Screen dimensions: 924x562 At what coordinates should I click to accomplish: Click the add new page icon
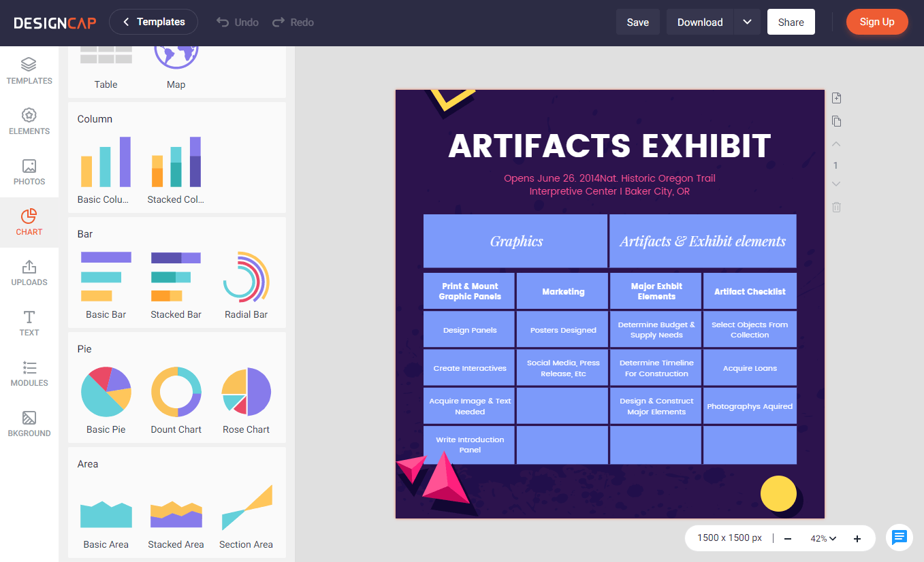pyautogui.click(x=837, y=98)
